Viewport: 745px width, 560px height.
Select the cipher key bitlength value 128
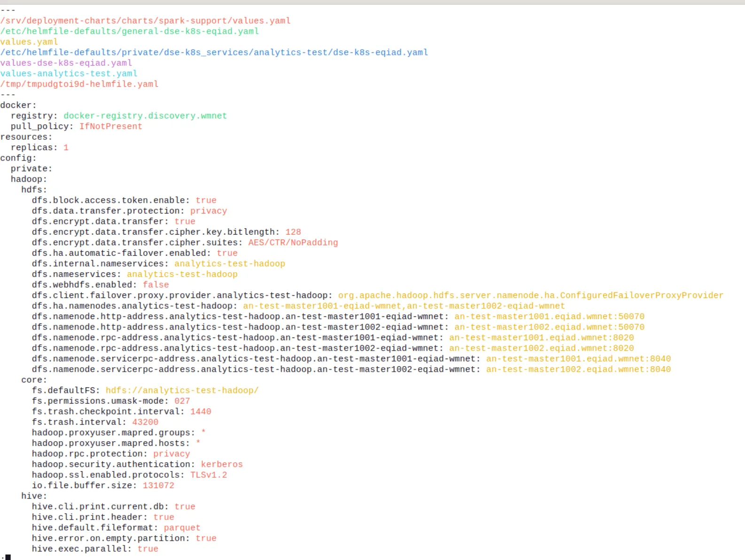tap(293, 232)
